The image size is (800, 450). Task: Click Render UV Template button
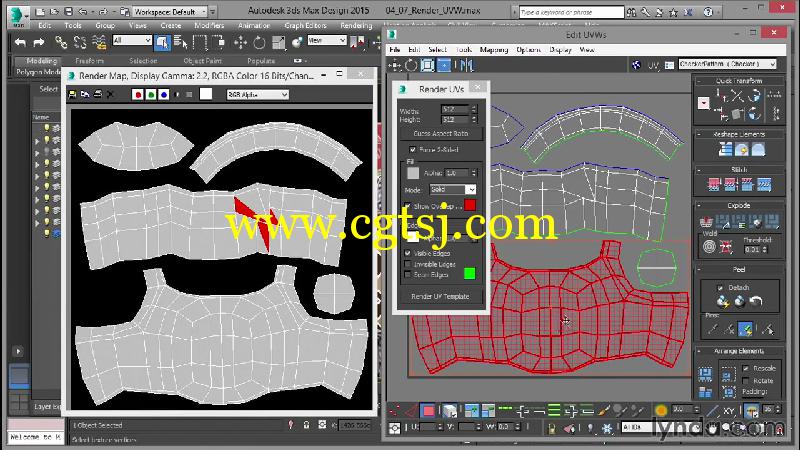(440, 296)
